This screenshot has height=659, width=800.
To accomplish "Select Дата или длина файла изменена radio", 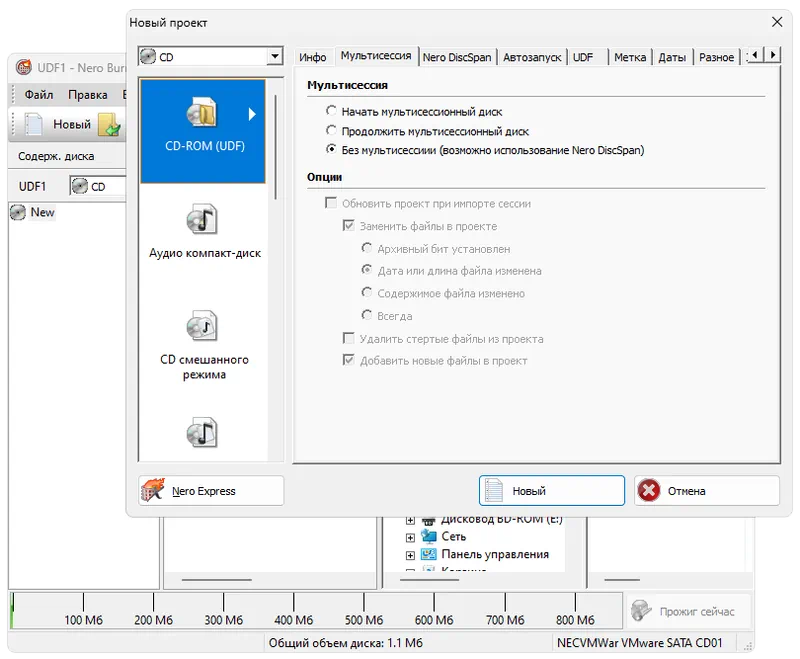I will pyautogui.click(x=366, y=270).
